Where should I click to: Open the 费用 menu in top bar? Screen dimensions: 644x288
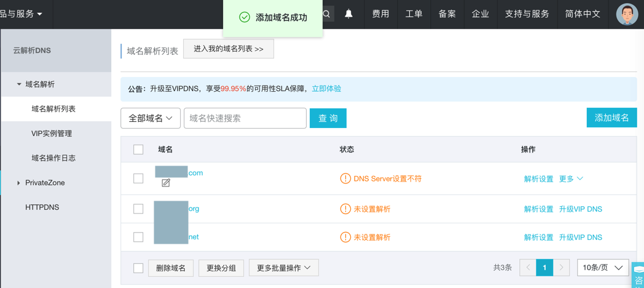point(380,14)
